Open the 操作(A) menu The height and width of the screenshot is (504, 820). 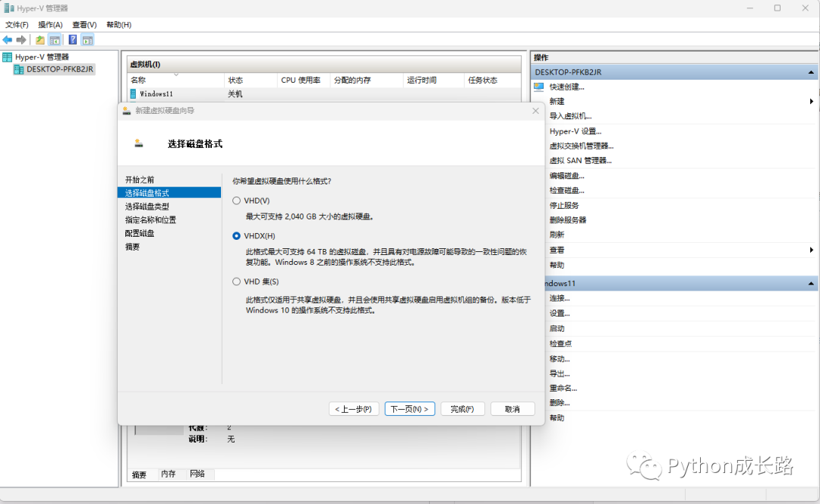pyautogui.click(x=50, y=24)
